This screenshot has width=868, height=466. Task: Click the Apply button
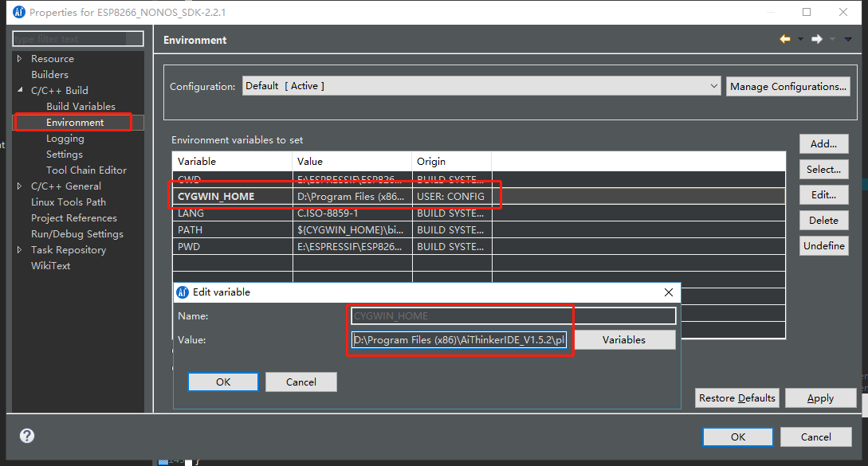[x=820, y=398]
